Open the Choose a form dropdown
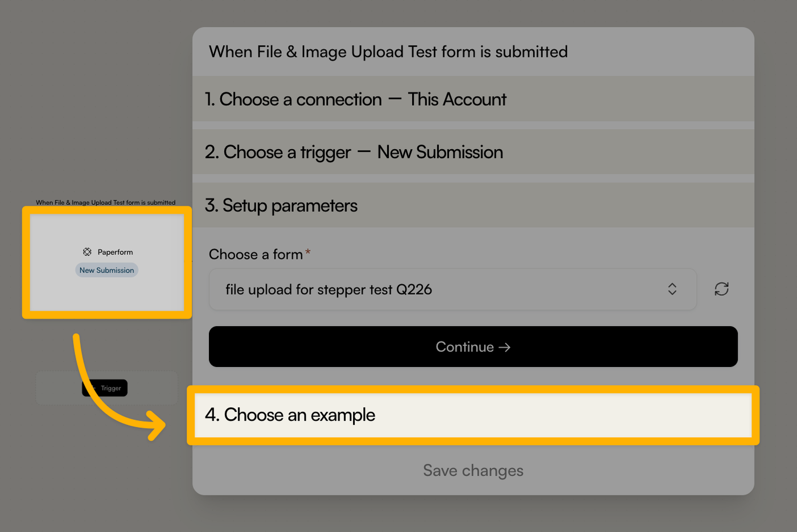Screen dimensions: 797x532 [x=453, y=290]
